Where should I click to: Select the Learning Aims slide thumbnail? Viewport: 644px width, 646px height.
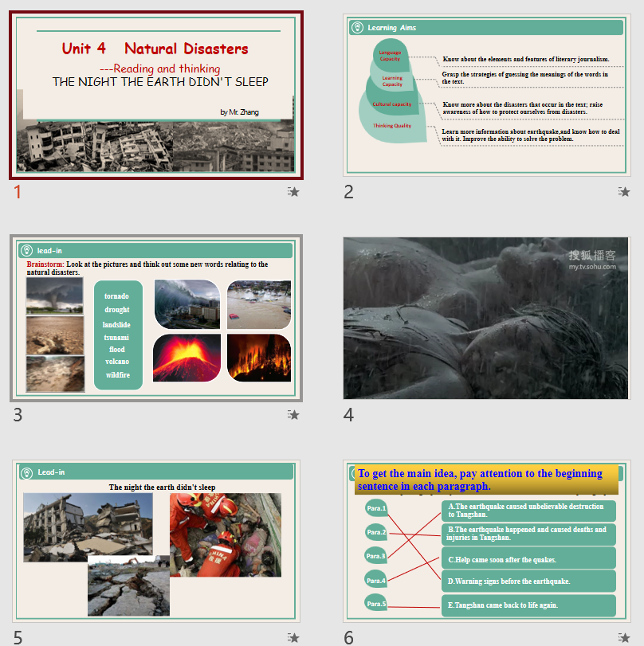486,96
